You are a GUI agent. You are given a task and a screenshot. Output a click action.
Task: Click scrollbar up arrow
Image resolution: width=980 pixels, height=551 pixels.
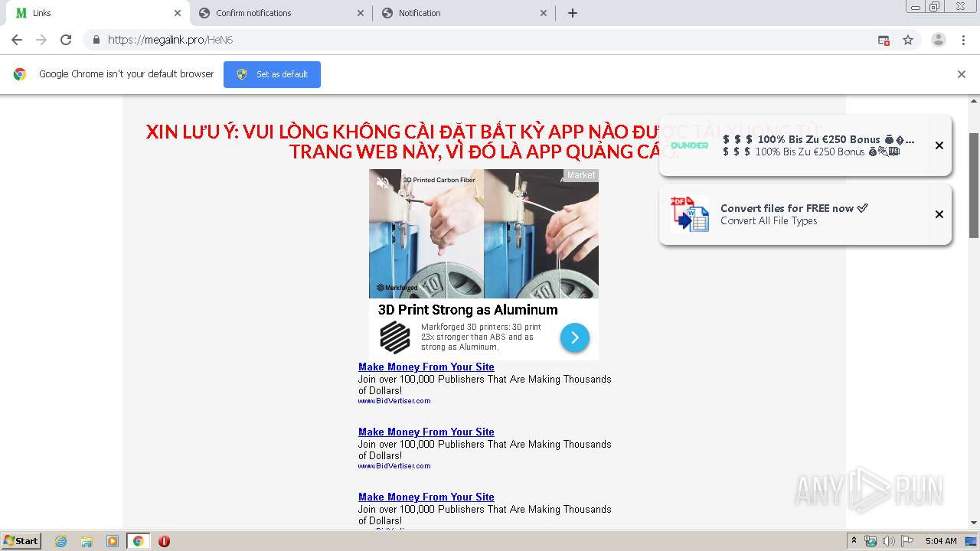pyautogui.click(x=974, y=100)
